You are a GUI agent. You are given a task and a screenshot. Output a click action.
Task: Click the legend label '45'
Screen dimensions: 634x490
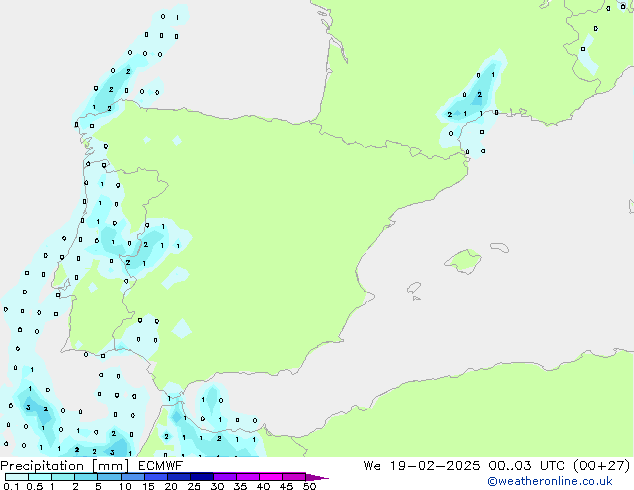tap(286, 486)
